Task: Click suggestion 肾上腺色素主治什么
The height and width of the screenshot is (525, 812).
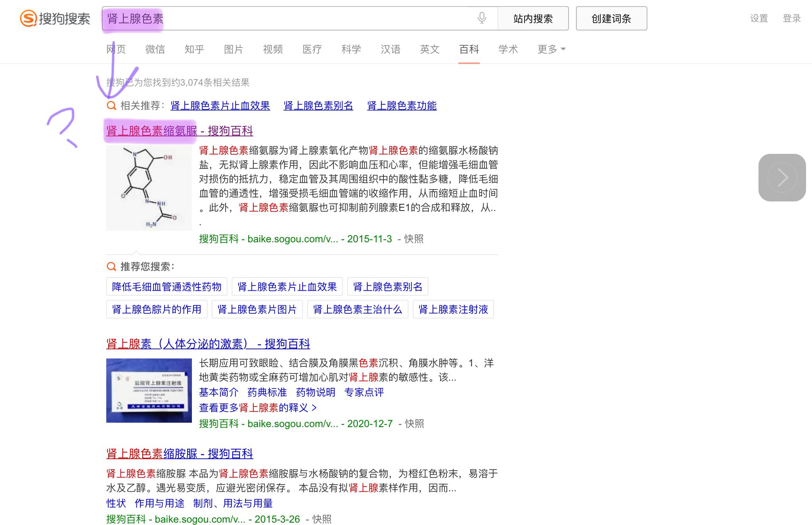Action: [x=358, y=309]
